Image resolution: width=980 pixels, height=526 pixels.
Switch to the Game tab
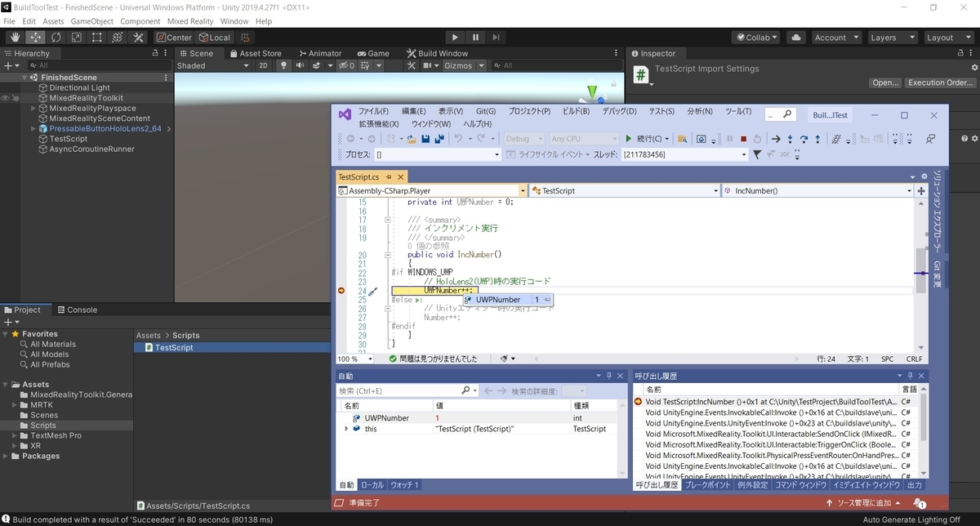373,53
